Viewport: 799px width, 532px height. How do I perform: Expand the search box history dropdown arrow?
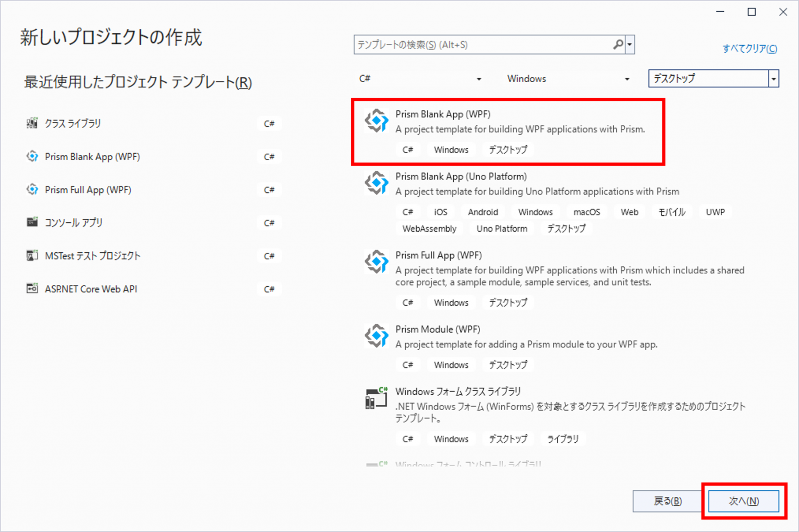tap(630, 44)
